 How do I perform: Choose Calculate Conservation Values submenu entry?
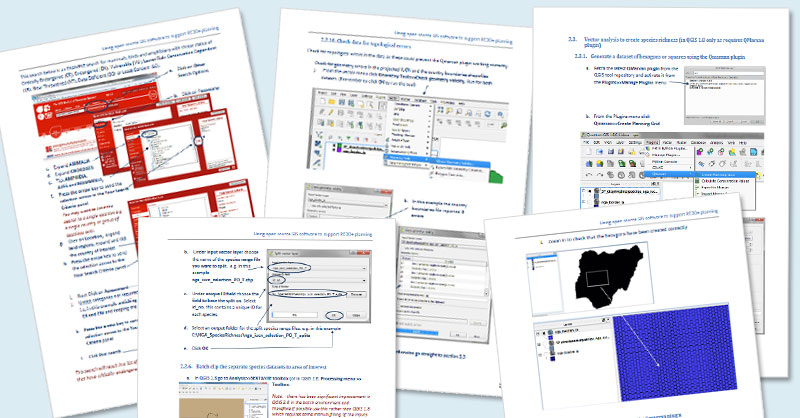(x=724, y=181)
